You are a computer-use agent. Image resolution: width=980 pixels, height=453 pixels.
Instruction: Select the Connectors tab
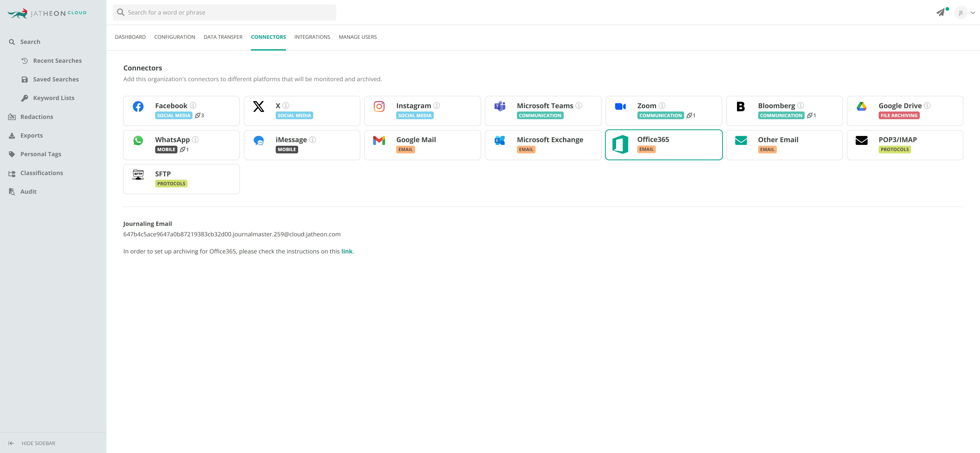click(x=268, y=37)
